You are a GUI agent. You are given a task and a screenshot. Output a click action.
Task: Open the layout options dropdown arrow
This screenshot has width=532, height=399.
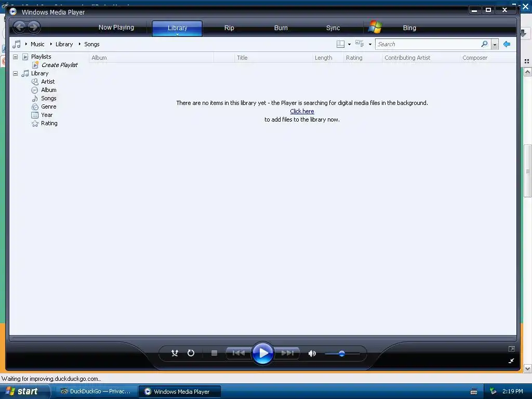click(x=349, y=45)
